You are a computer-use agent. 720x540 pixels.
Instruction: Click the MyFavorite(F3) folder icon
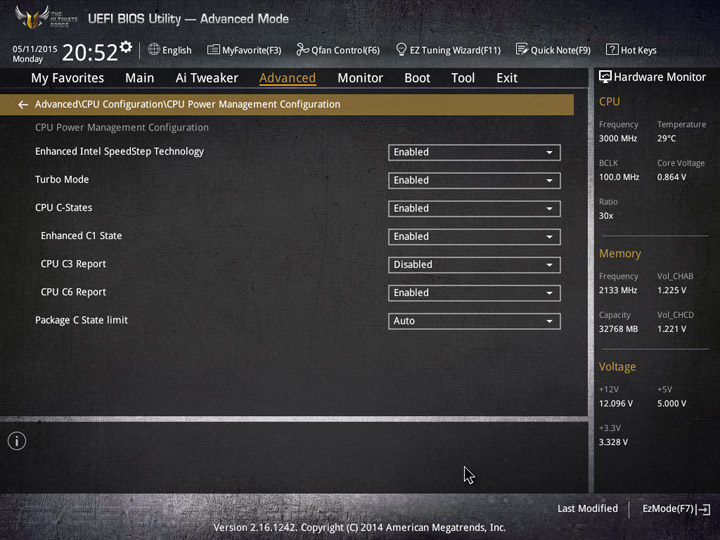[x=214, y=50]
